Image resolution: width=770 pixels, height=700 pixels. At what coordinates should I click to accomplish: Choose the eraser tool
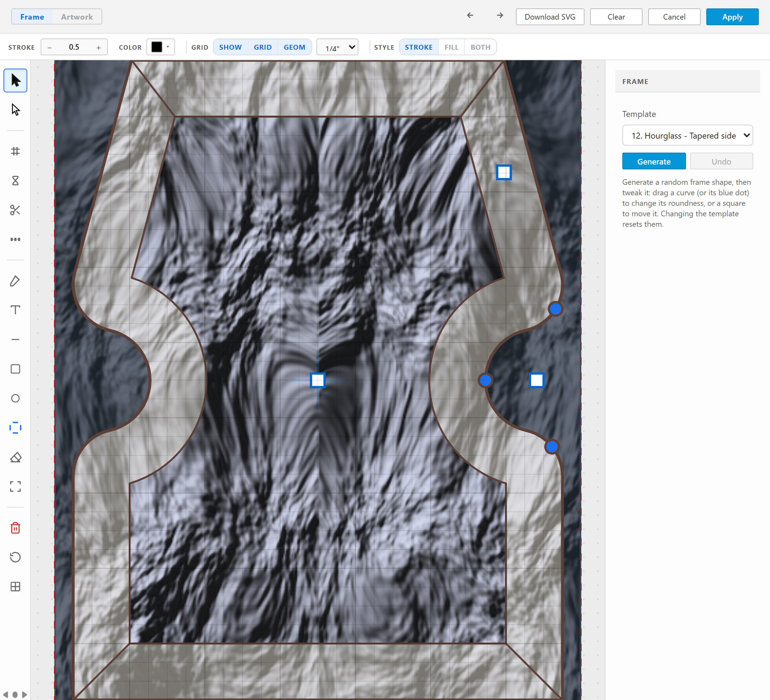click(15, 457)
